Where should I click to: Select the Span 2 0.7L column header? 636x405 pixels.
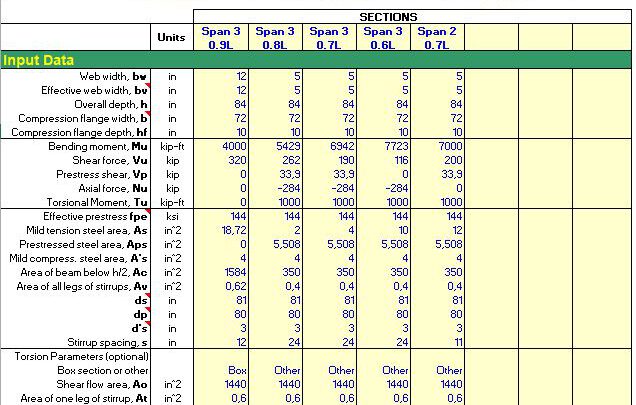[x=437, y=38]
